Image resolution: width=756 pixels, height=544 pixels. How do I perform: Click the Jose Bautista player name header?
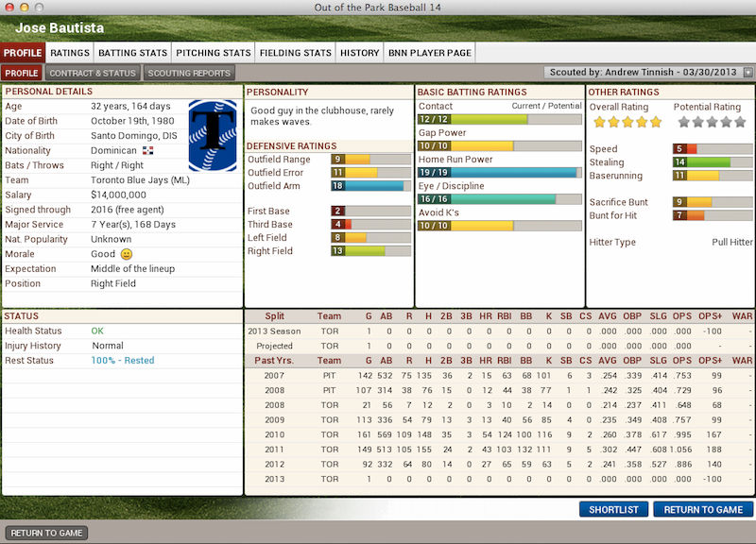pos(60,28)
